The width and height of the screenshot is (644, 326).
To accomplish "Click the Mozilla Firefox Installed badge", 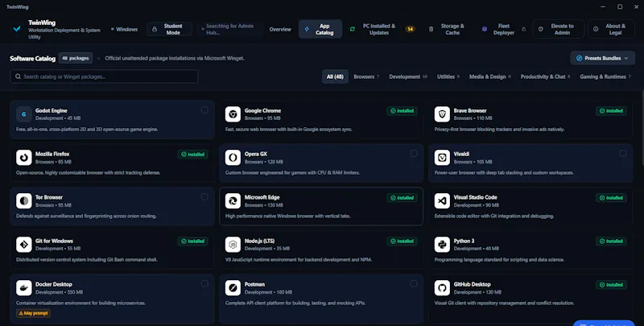I will (193, 155).
